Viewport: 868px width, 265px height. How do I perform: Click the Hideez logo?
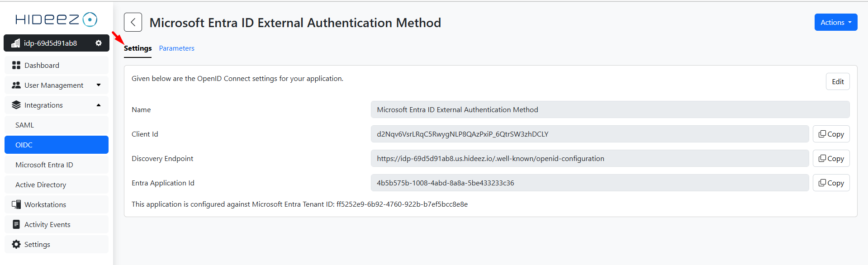pos(56,19)
